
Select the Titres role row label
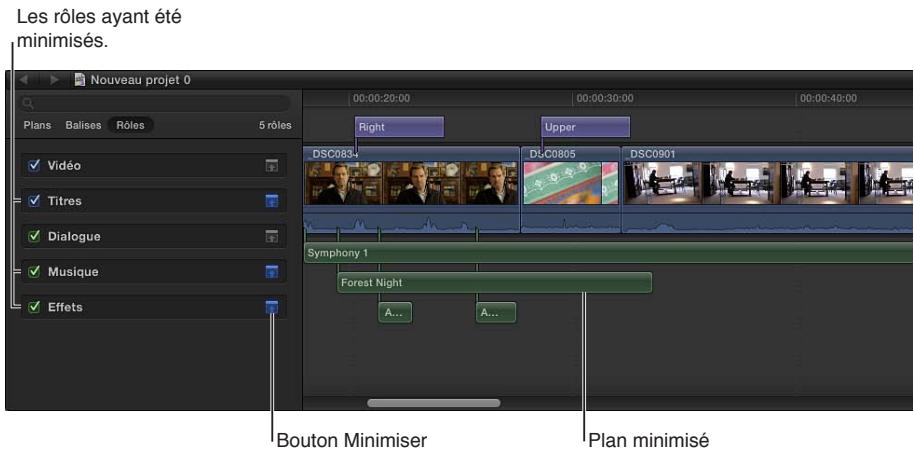point(65,201)
